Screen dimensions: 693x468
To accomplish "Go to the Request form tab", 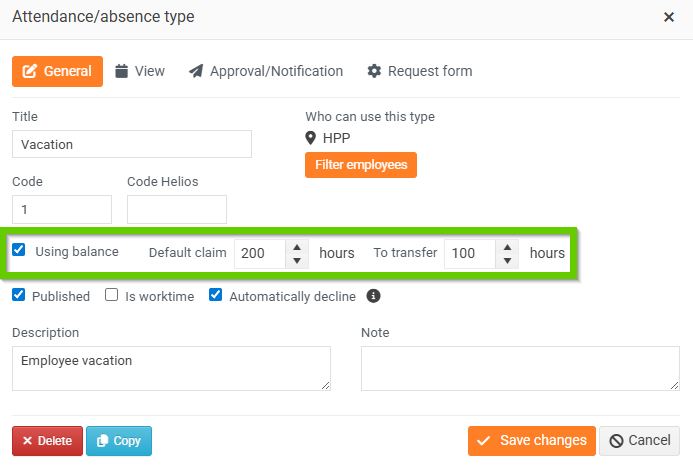I will click(420, 71).
